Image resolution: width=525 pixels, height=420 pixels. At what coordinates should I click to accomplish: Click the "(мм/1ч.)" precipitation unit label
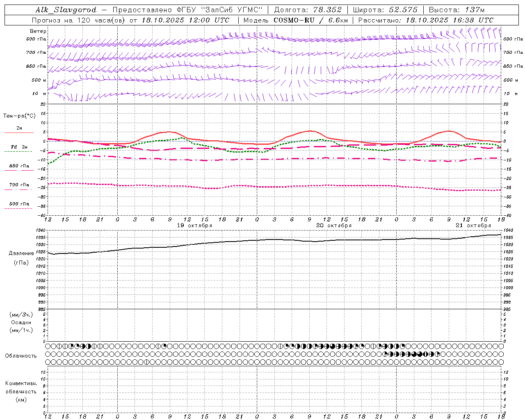pos(21,330)
